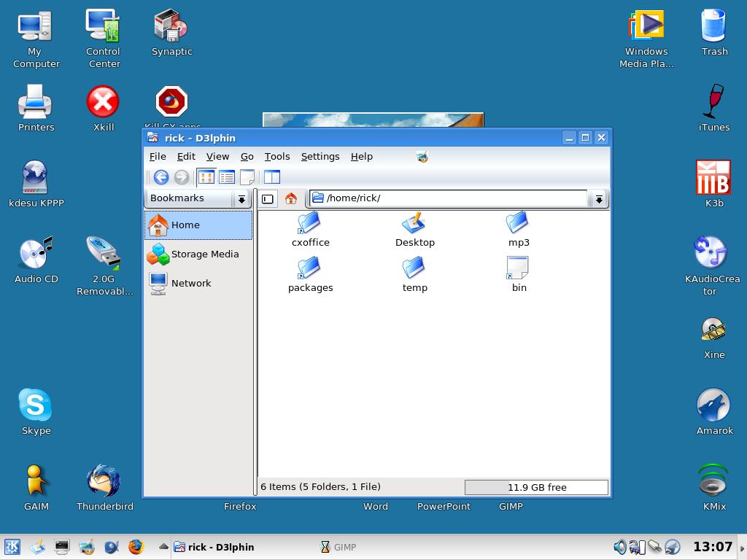Viewport: 747px width, 560px height.
Task: Launch K3b from the desktop
Action: point(713,184)
